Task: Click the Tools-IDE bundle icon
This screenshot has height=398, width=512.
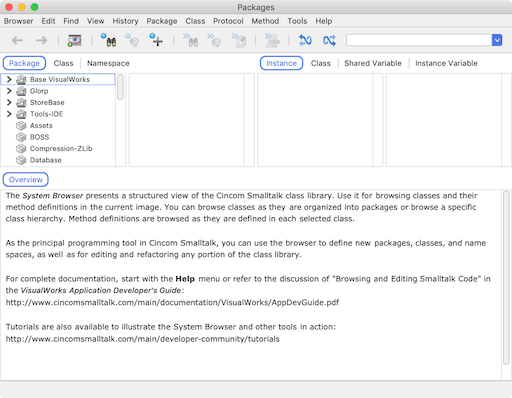Action: tap(21, 114)
